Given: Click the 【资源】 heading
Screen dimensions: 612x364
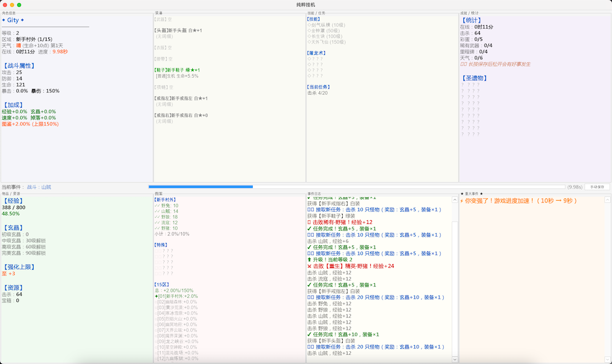Looking at the screenshot, I should [x=13, y=288].
